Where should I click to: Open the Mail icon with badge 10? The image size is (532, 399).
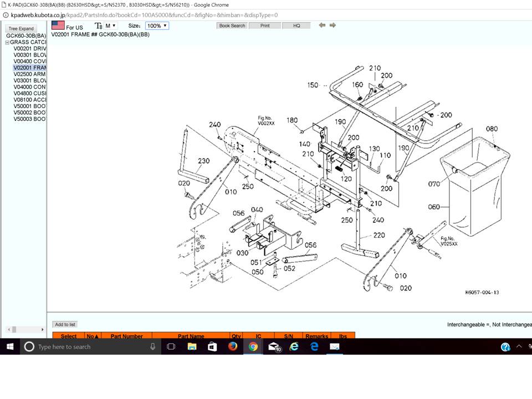click(274, 347)
